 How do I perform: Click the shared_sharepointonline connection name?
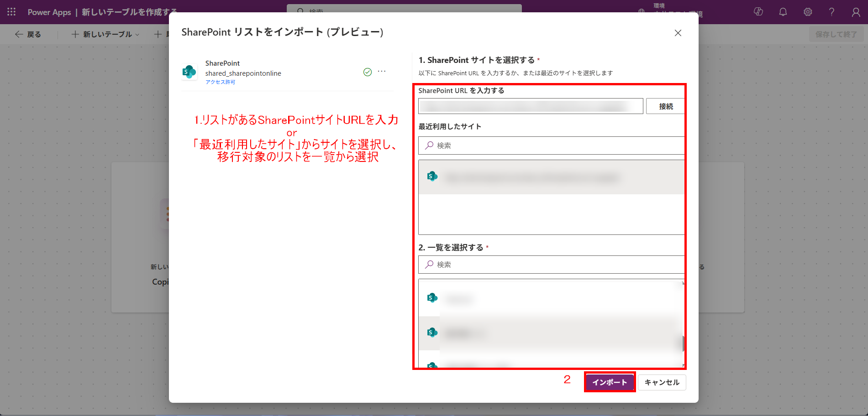pyautogui.click(x=243, y=73)
